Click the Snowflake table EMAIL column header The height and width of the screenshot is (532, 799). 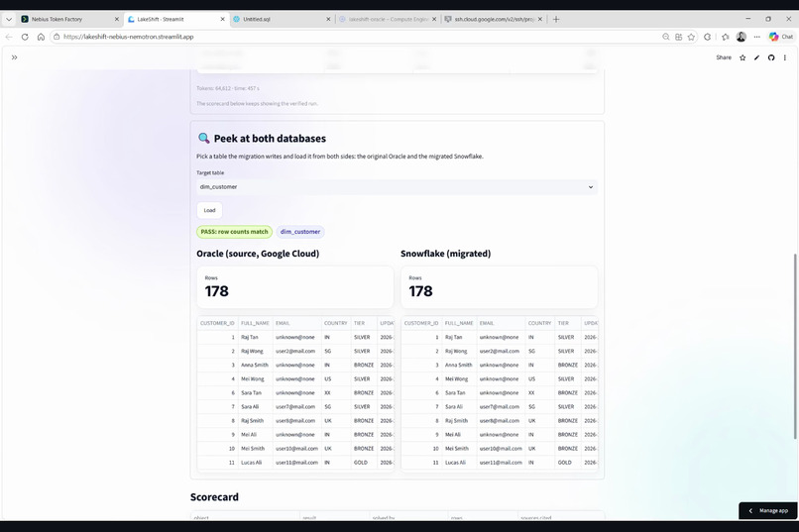[501, 323]
